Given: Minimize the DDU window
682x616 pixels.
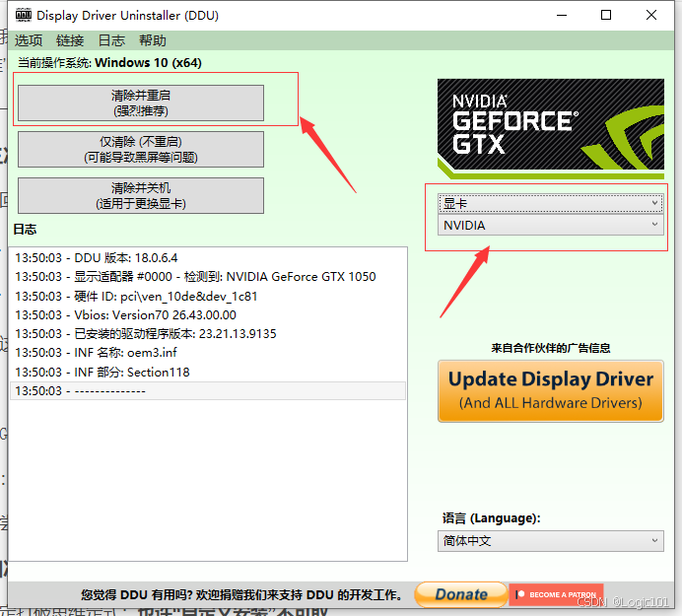Looking at the screenshot, I should coord(562,15).
